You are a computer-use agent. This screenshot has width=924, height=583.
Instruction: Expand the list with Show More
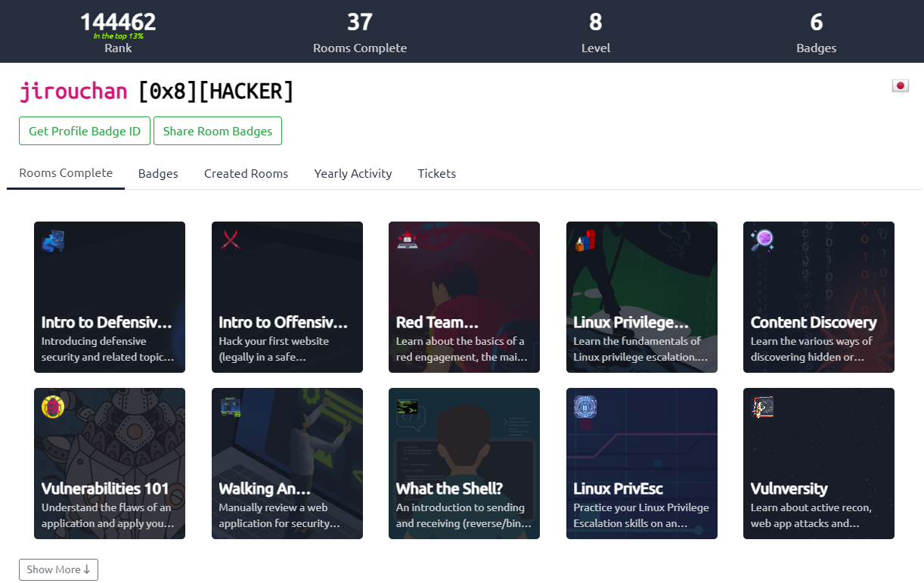click(x=58, y=569)
